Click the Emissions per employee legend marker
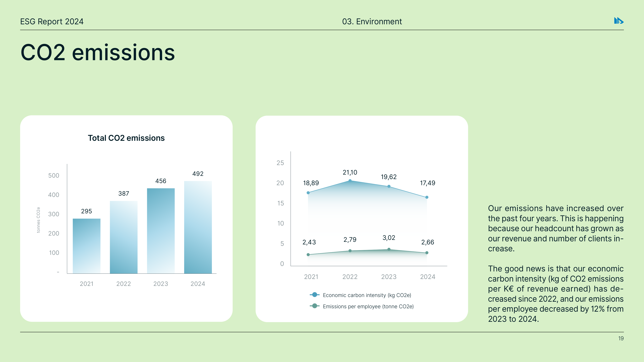This screenshot has width=644, height=362. [x=314, y=306]
